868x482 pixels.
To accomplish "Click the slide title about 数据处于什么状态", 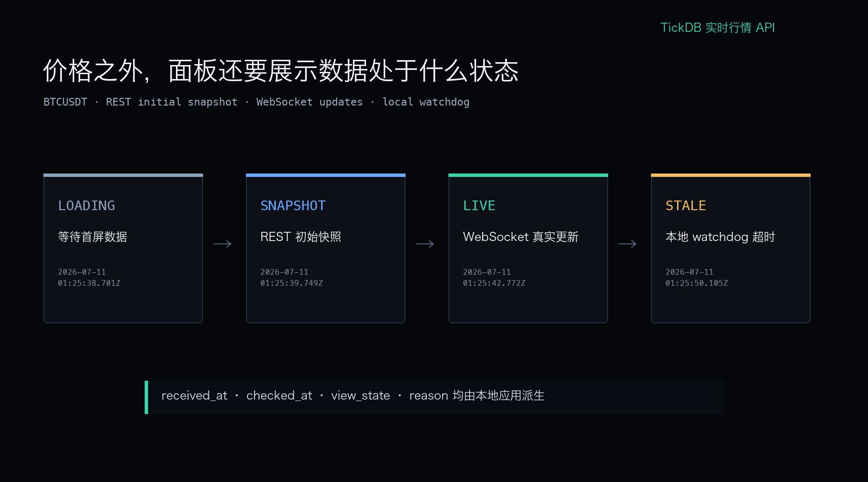I will [x=281, y=71].
